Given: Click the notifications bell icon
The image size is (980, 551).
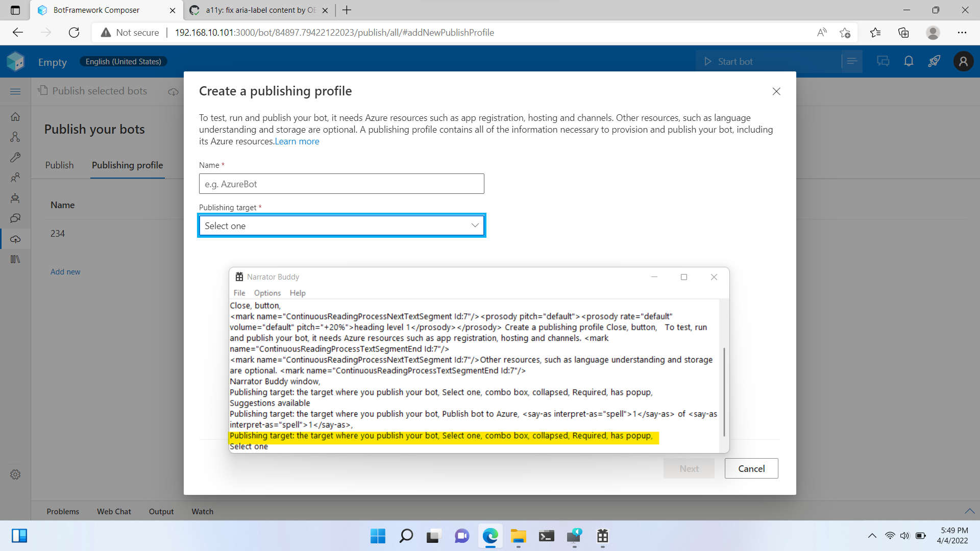Looking at the screenshot, I should click(909, 62).
